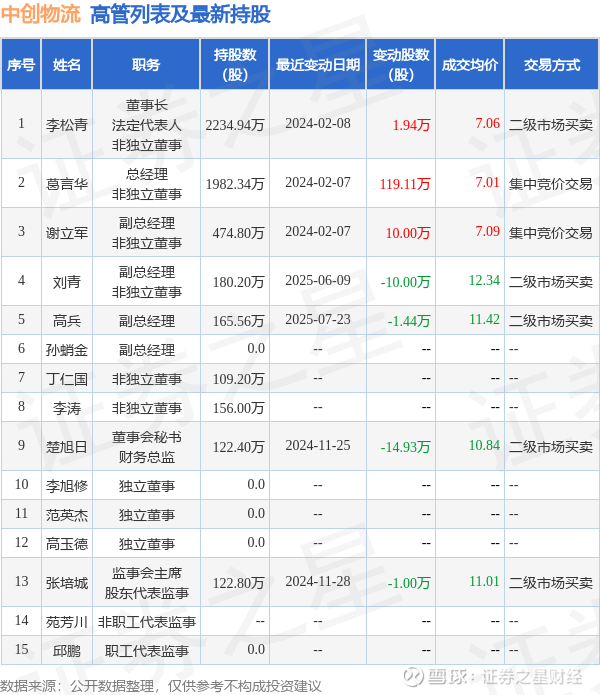Click the name 丁仁国

tap(67, 379)
